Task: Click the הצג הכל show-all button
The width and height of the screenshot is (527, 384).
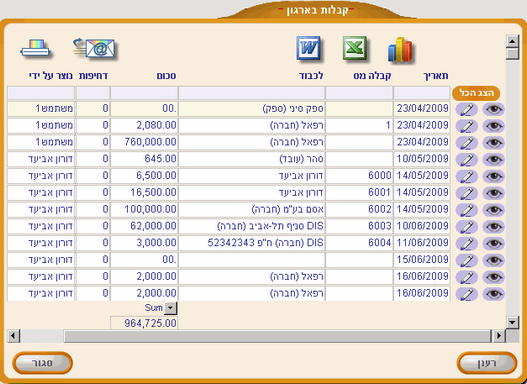Action: (x=476, y=93)
